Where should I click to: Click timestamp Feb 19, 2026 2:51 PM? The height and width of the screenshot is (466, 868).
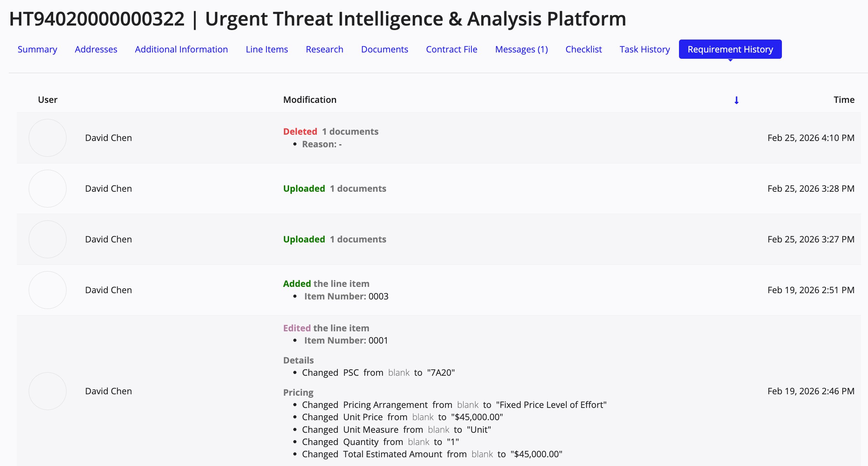[x=811, y=290]
